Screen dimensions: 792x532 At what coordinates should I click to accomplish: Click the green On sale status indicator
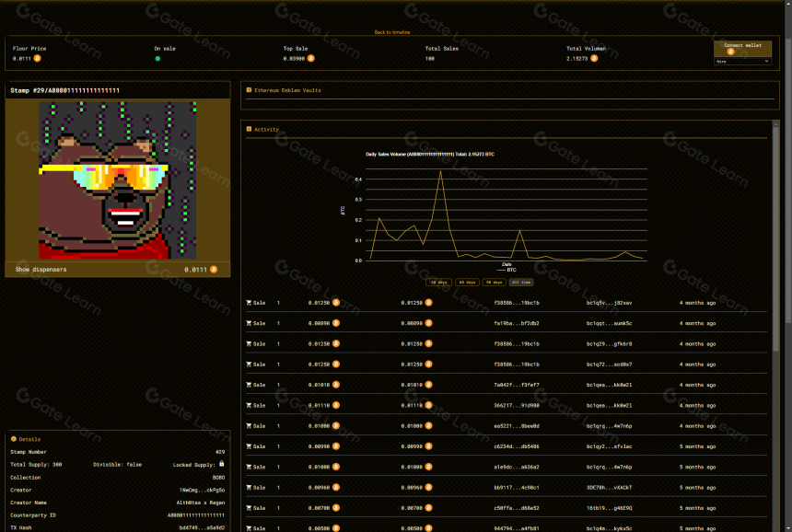[157, 59]
